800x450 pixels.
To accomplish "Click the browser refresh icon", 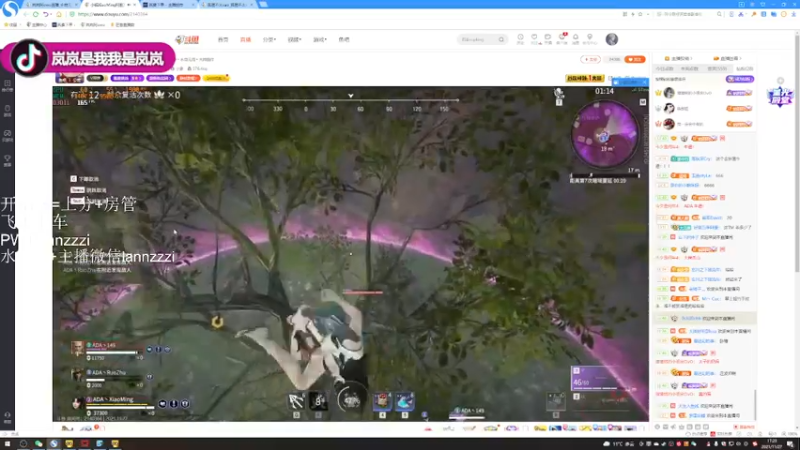I will pyautogui.click(x=36, y=14).
